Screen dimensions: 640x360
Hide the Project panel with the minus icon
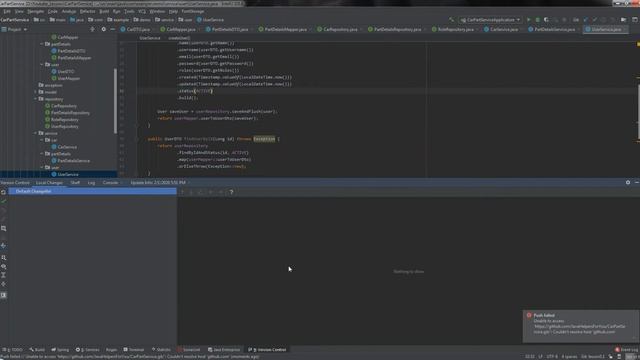pyautogui.click(x=112, y=29)
